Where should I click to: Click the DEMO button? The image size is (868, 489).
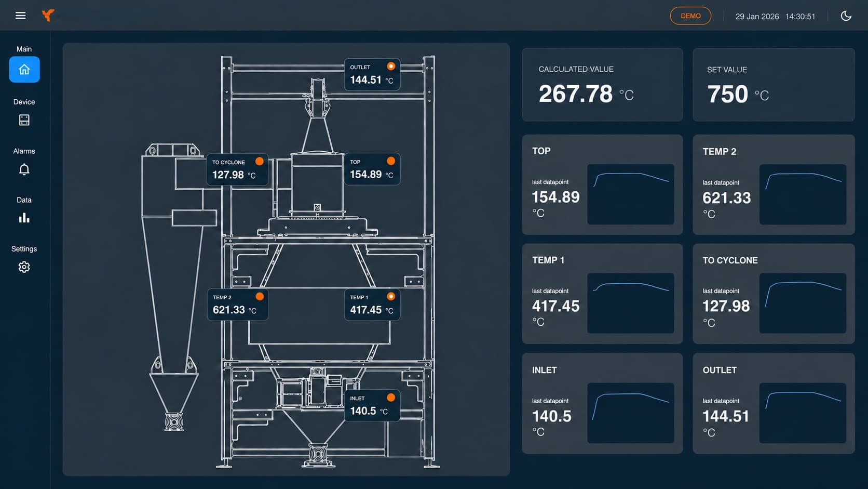(690, 16)
